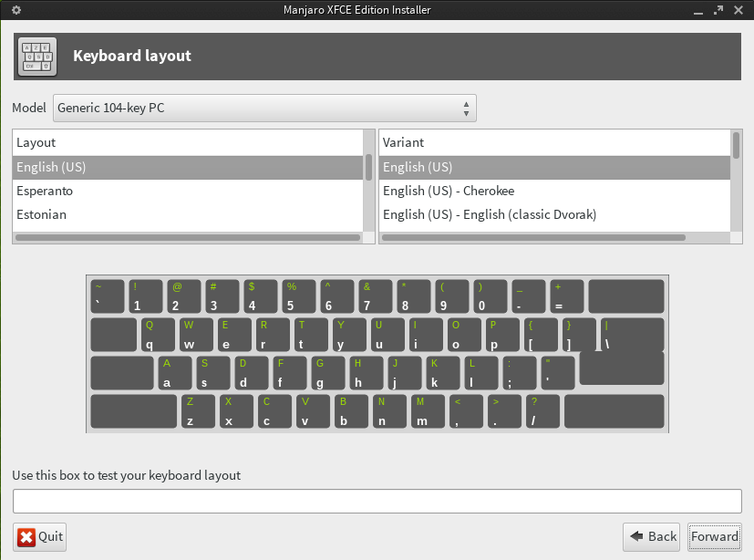Click into the keyboard test box
The height and width of the screenshot is (560, 754).
point(377,502)
